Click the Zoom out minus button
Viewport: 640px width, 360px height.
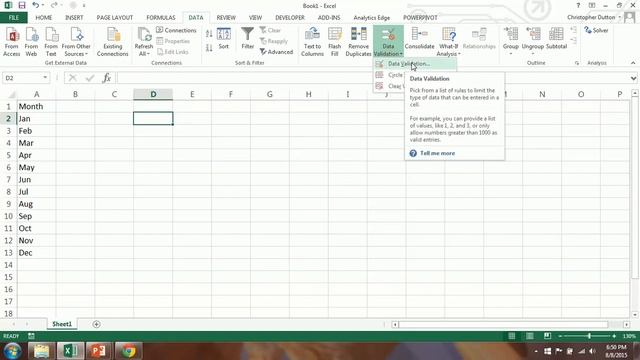560,336
